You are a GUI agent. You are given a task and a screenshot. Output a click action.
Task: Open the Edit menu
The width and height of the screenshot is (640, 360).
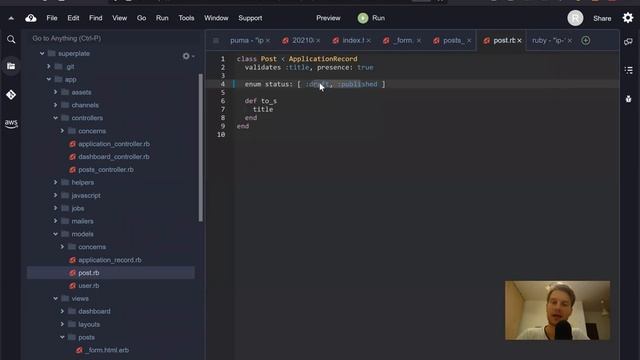click(x=73, y=18)
